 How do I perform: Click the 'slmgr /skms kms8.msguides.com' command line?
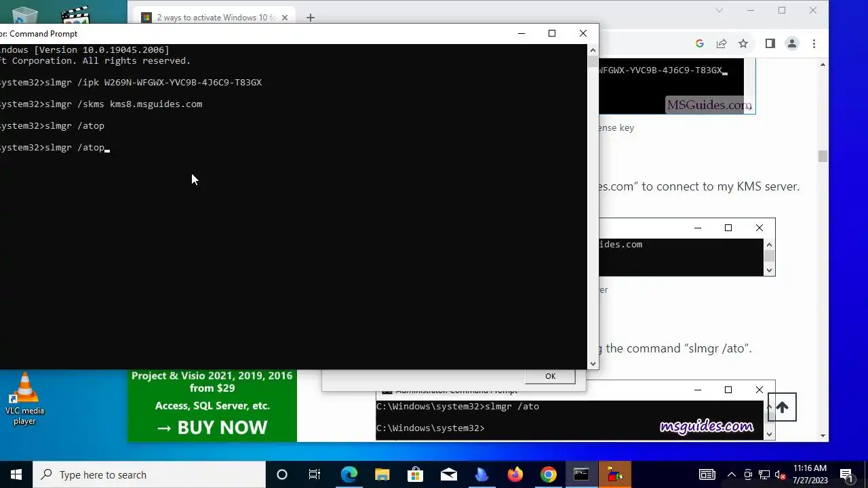(123, 104)
